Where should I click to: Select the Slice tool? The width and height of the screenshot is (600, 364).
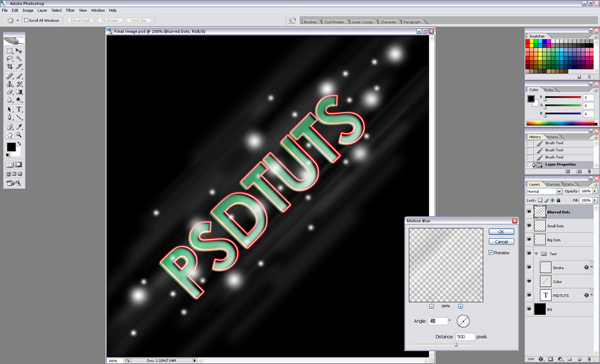19,67
